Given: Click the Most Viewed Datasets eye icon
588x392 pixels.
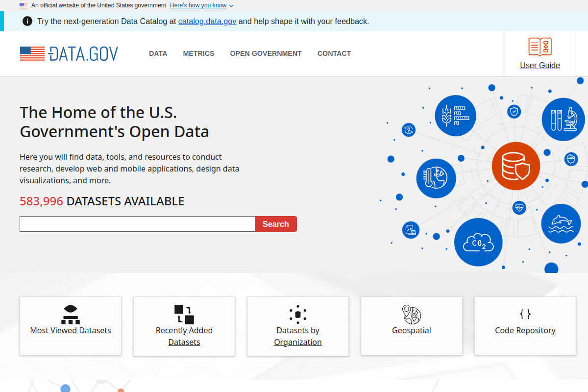Looking at the screenshot, I should point(71,314).
